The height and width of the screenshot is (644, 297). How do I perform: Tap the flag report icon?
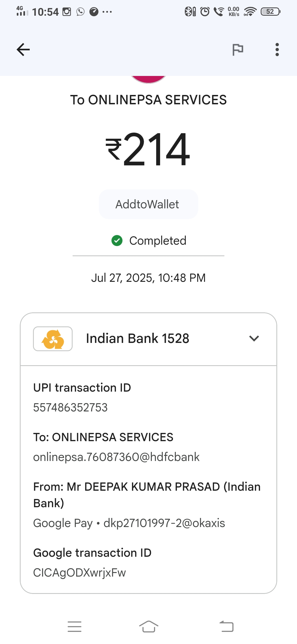click(238, 50)
